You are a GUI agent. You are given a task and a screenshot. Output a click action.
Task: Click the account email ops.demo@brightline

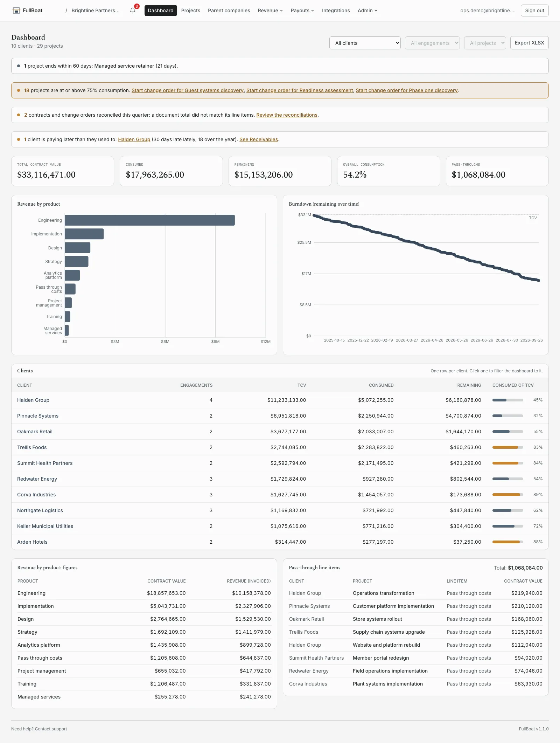488,11
